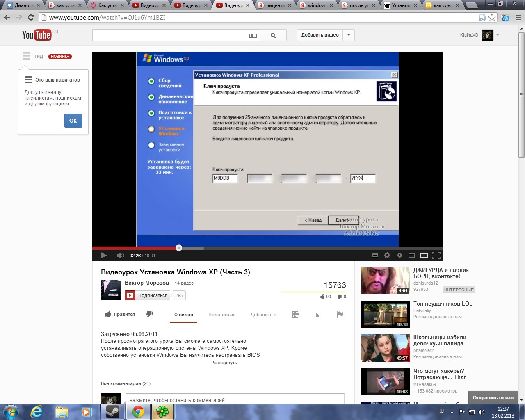Open Steam from taskbar
This screenshot has height=420, width=525.
coord(113,412)
